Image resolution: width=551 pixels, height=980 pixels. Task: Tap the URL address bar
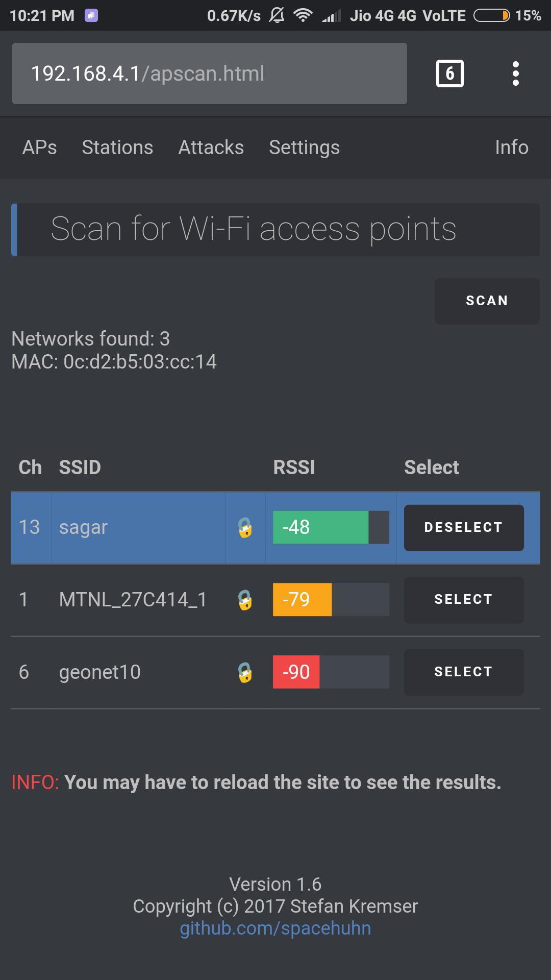(x=209, y=73)
